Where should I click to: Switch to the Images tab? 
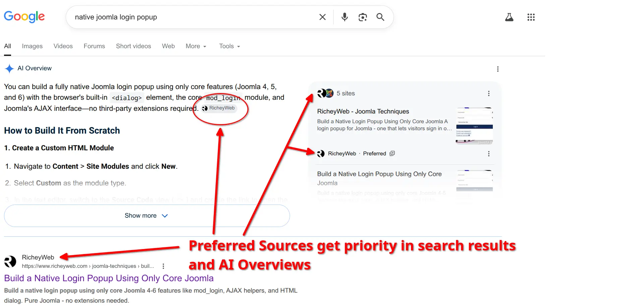(x=32, y=46)
